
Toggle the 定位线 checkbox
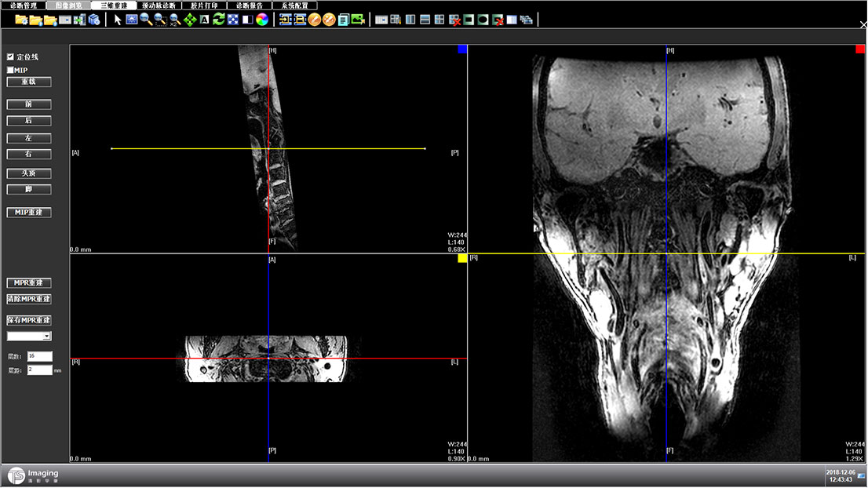pyautogui.click(x=10, y=57)
